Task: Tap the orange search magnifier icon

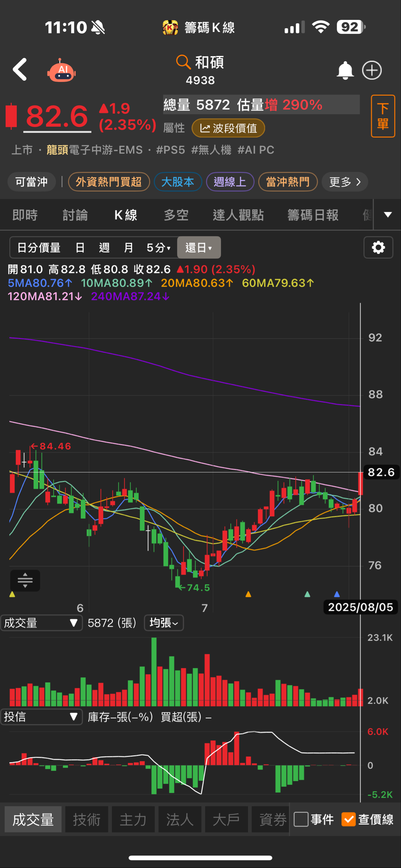Action: (183, 62)
